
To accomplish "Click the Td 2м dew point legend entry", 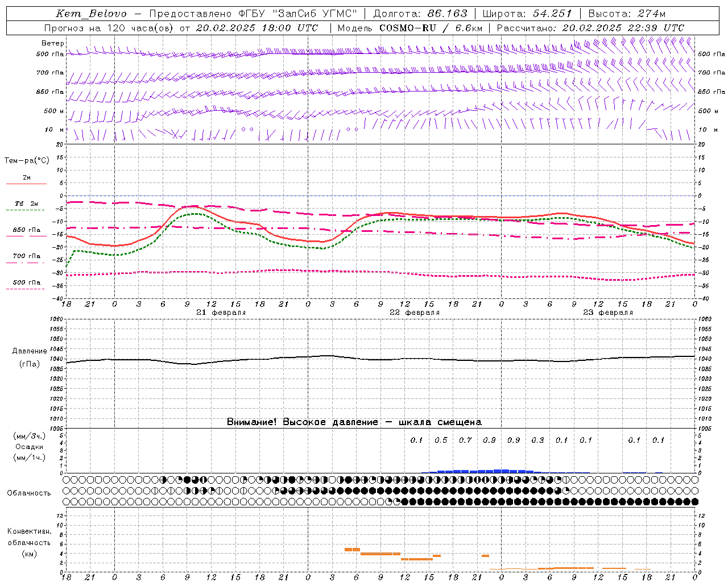I will tap(27, 203).
